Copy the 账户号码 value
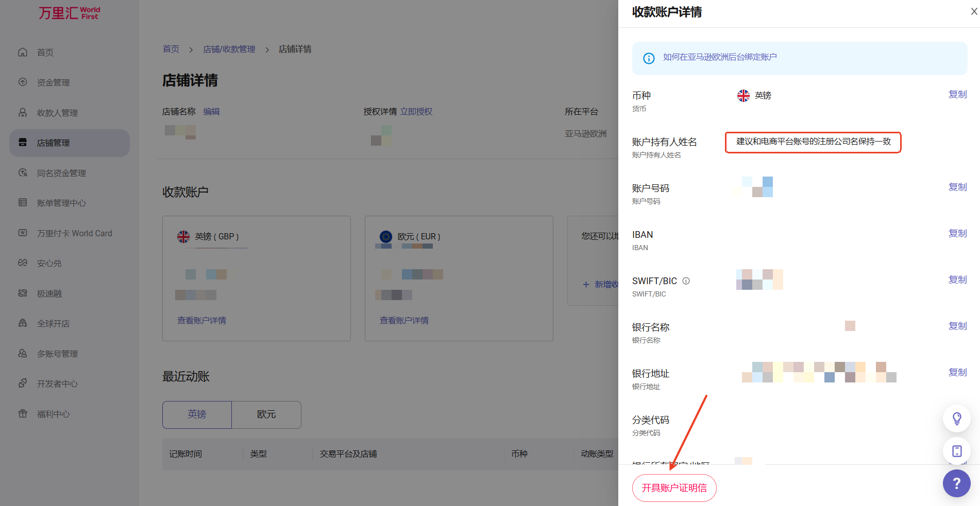Image resolution: width=980 pixels, height=506 pixels. [958, 187]
